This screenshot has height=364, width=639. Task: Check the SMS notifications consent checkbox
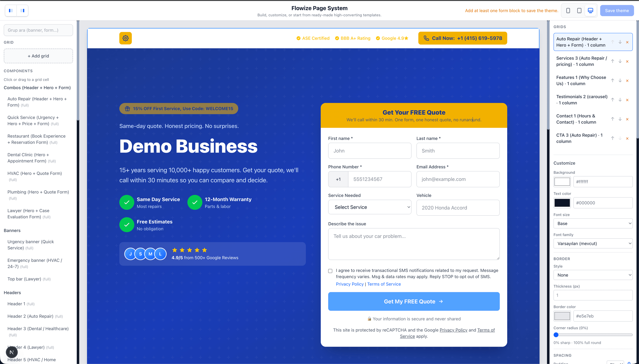330,271
